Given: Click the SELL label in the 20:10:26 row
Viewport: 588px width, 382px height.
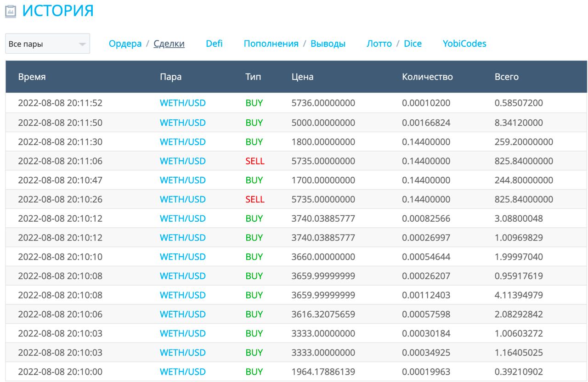Looking at the screenshot, I should [x=255, y=199].
